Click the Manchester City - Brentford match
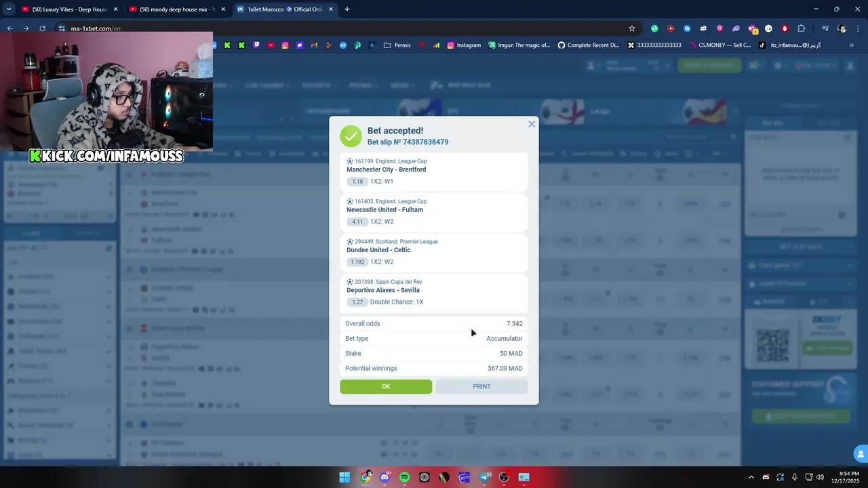Viewport: 868px width, 488px height. tap(386, 169)
